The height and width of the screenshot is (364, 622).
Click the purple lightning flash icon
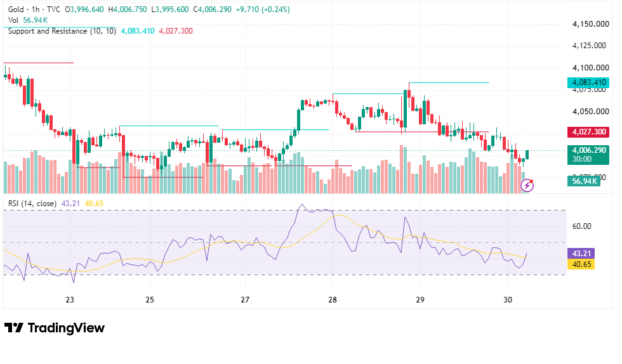(527, 185)
